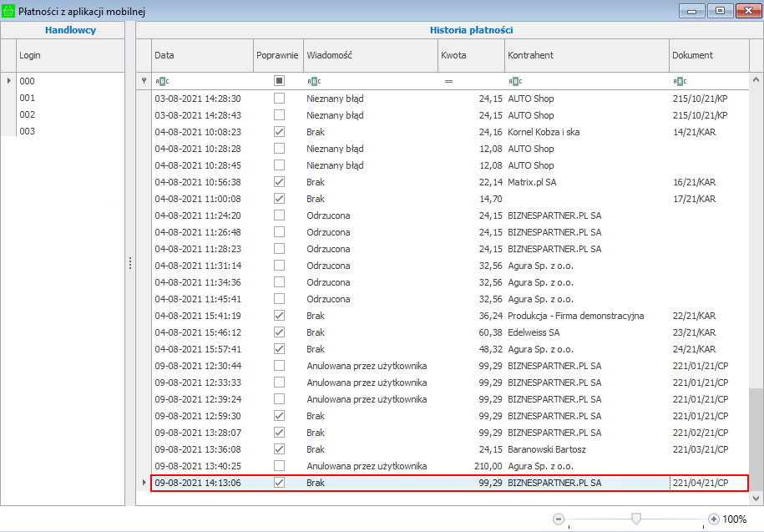The width and height of the screenshot is (764, 532).
Task: Toggle Poprawnie checkbox for Kornel Kobza payment
Action: click(279, 132)
